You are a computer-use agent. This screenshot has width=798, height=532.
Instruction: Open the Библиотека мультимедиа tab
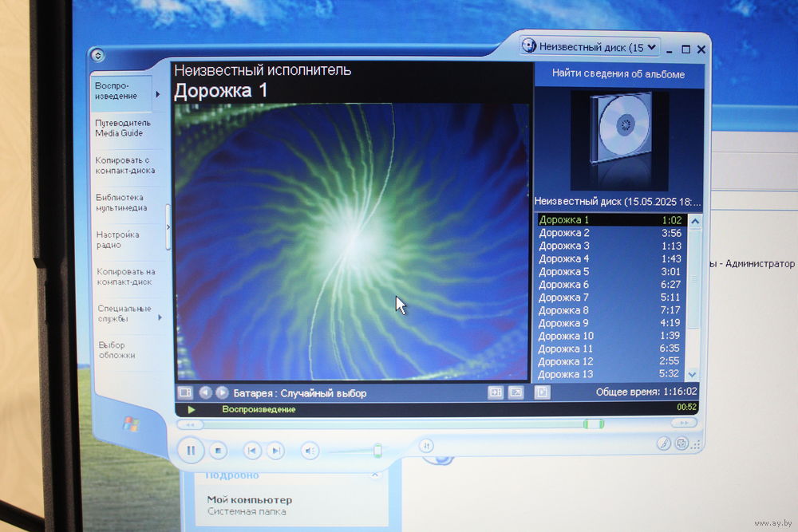pos(120,203)
